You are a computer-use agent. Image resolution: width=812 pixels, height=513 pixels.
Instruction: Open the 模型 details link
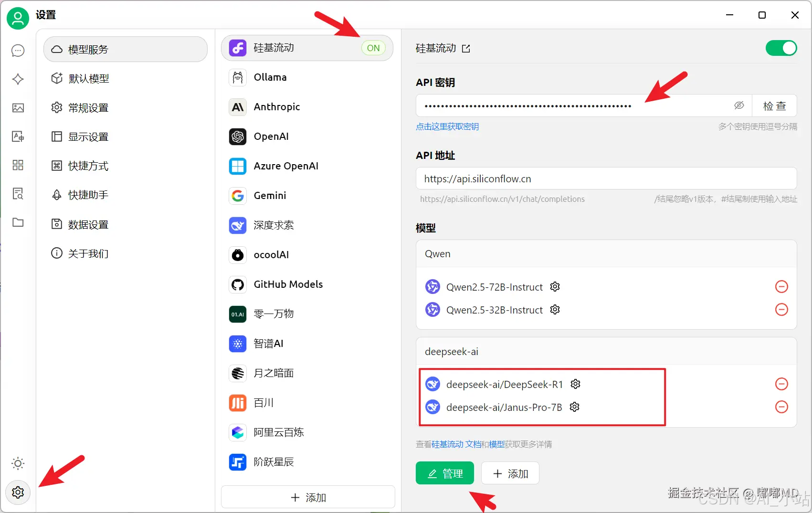(x=496, y=444)
